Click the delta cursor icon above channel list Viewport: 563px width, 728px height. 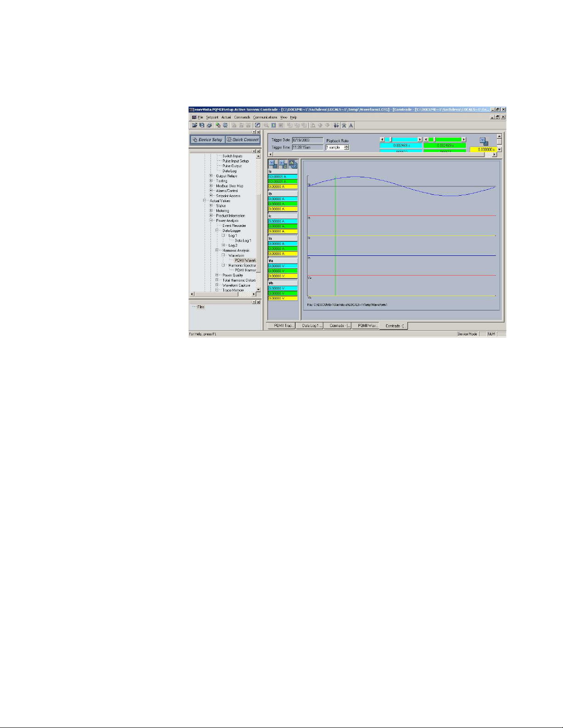tap(293, 164)
